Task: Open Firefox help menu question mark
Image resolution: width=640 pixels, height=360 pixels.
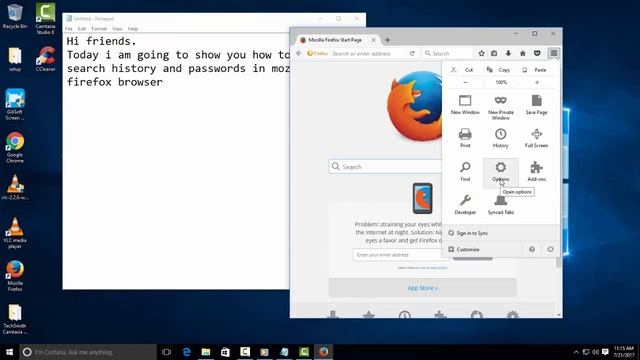Action: pyautogui.click(x=532, y=249)
